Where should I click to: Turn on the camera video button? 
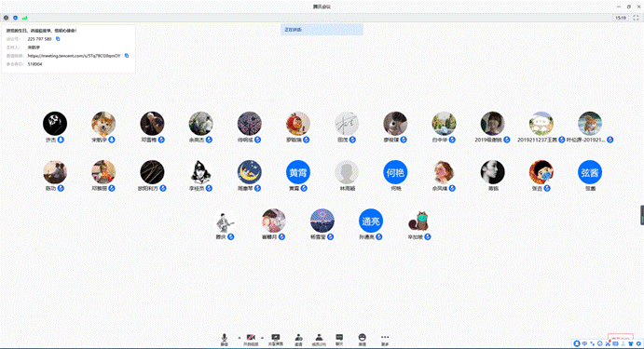coord(251,340)
